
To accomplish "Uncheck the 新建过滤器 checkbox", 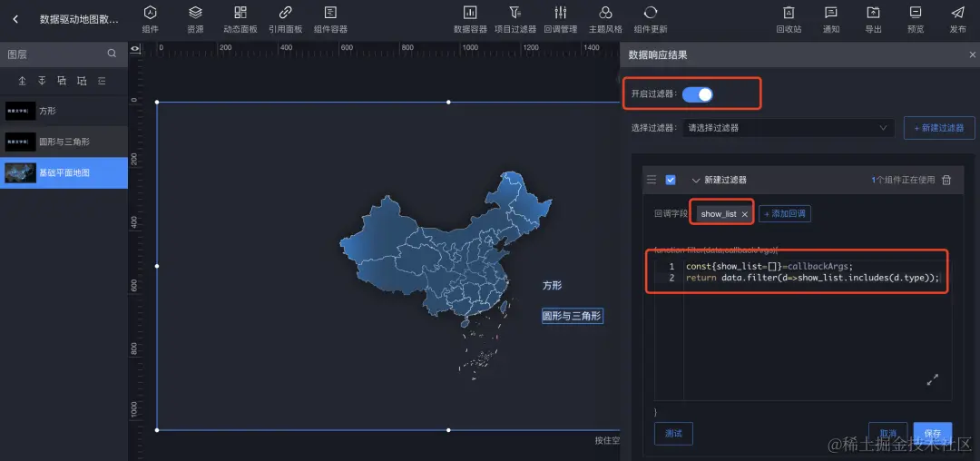I will point(671,180).
